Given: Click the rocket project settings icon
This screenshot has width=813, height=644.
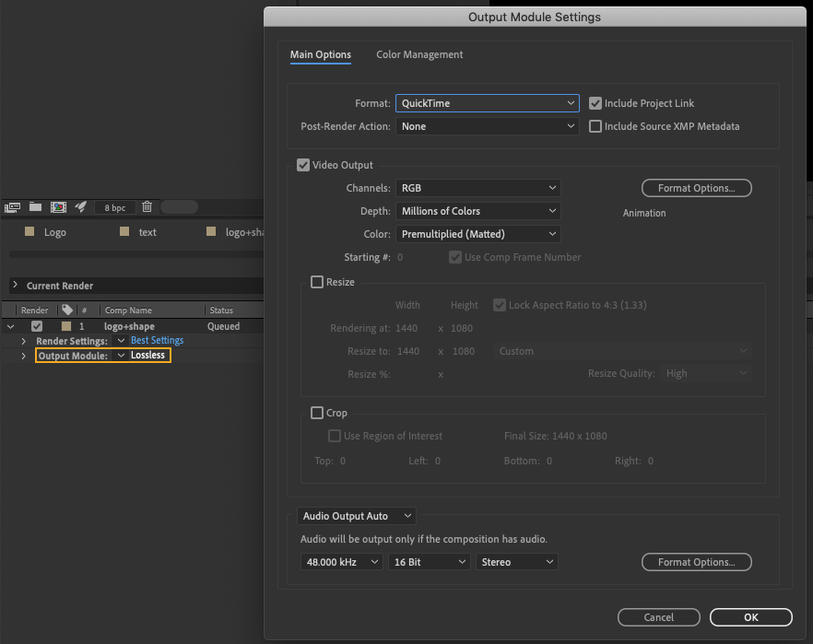Looking at the screenshot, I should [x=80, y=207].
